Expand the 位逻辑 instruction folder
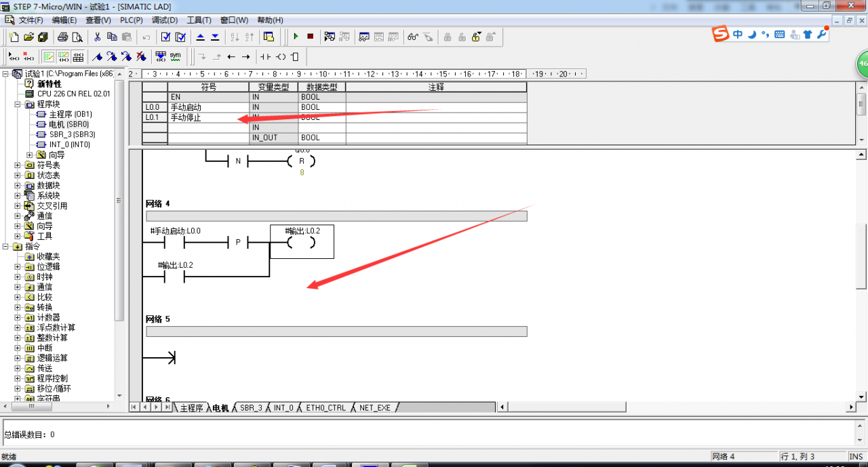Screen dimensions: 868x467 click(x=18, y=267)
